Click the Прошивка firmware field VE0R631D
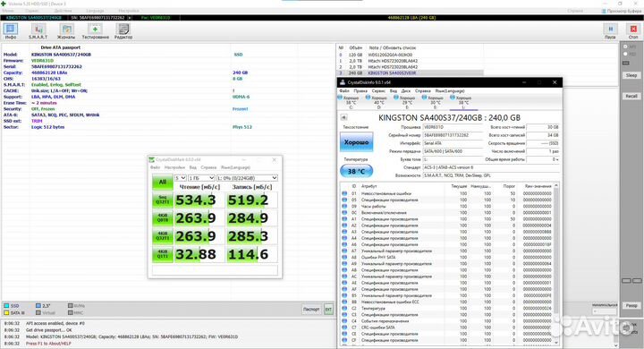Screen dimensions: 644x349 [x=453, y=127]
